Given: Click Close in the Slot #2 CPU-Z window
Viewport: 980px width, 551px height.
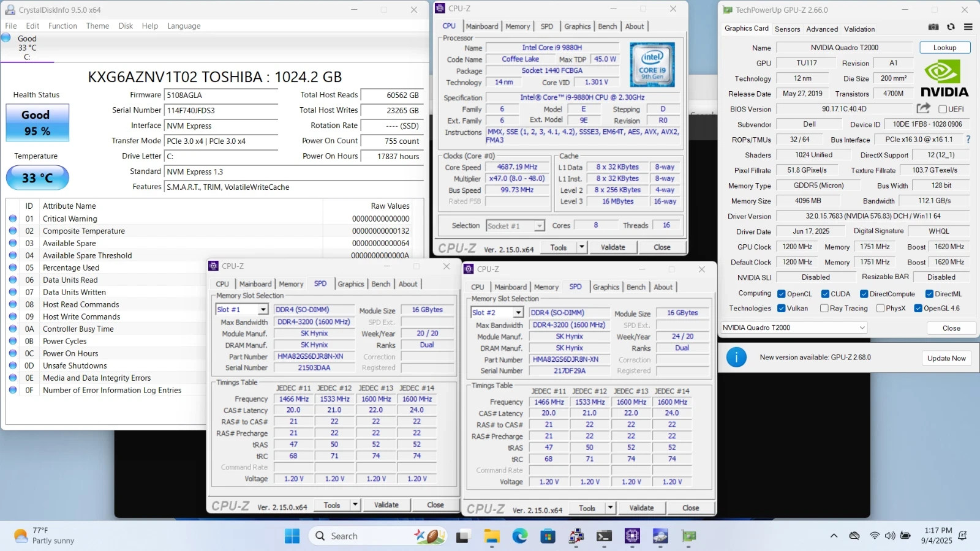Looking at the screenshot, I should pyautogui.click(x=690, y=508).
